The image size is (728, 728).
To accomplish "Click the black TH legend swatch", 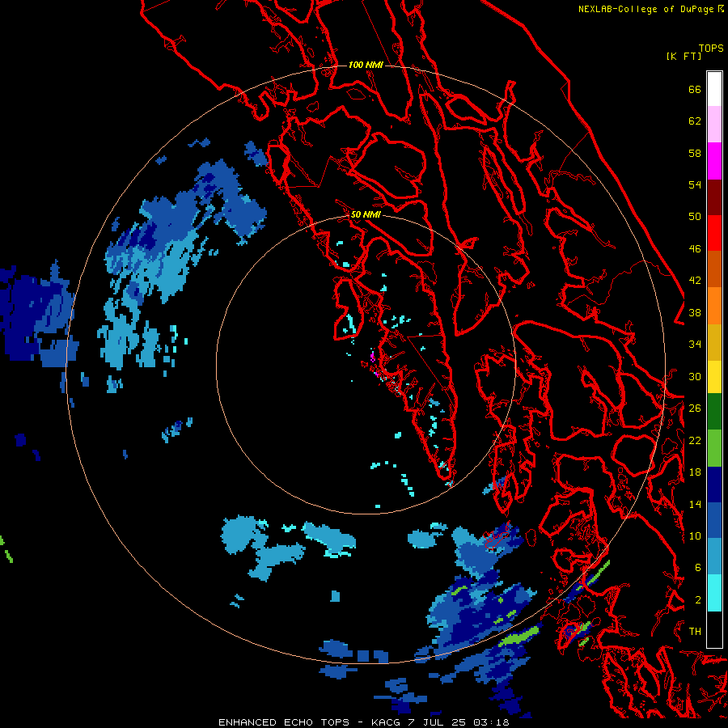I will [714, 629].
